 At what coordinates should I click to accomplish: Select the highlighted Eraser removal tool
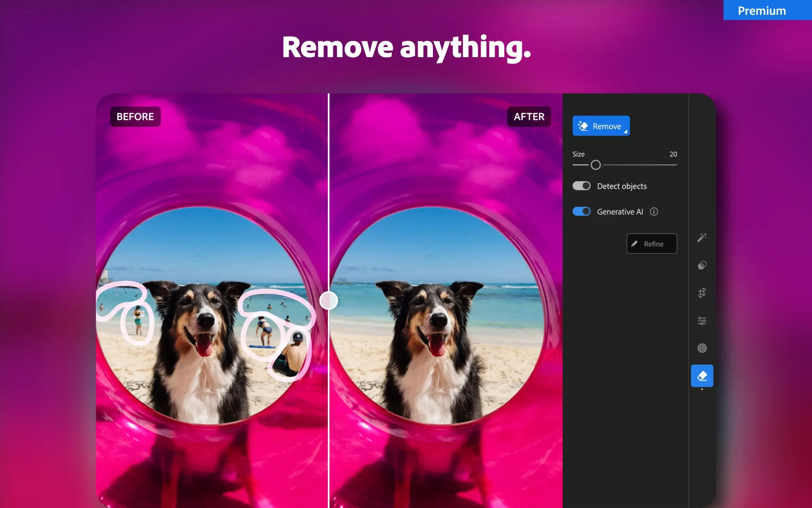tap(702, 376)
